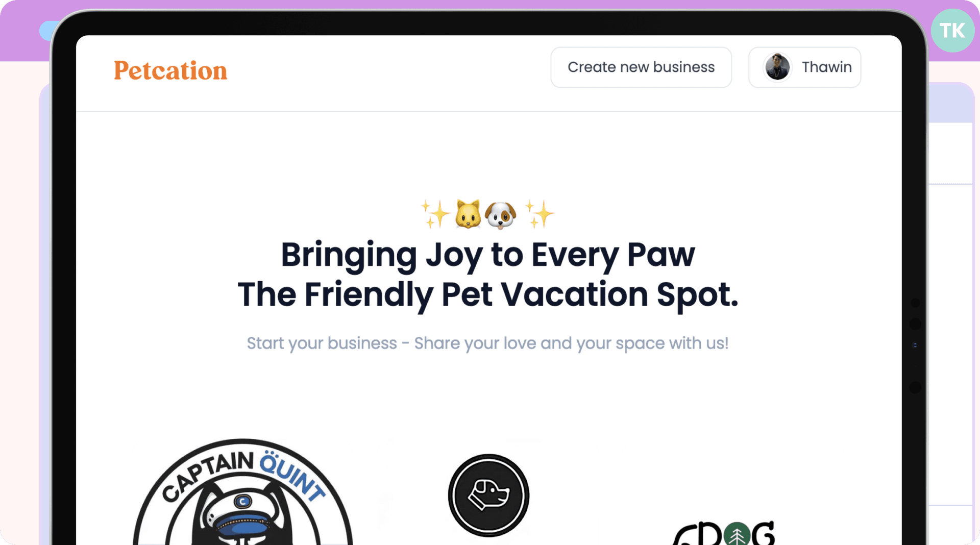Click the right sparkles emoji
Image resolution: width=980 pixels, height=545 pixels.
click(540, 214)
